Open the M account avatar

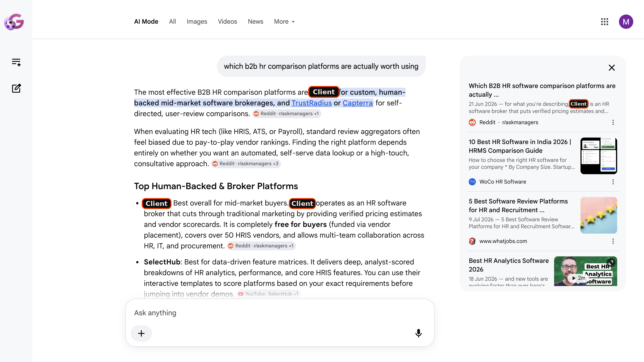626,22
